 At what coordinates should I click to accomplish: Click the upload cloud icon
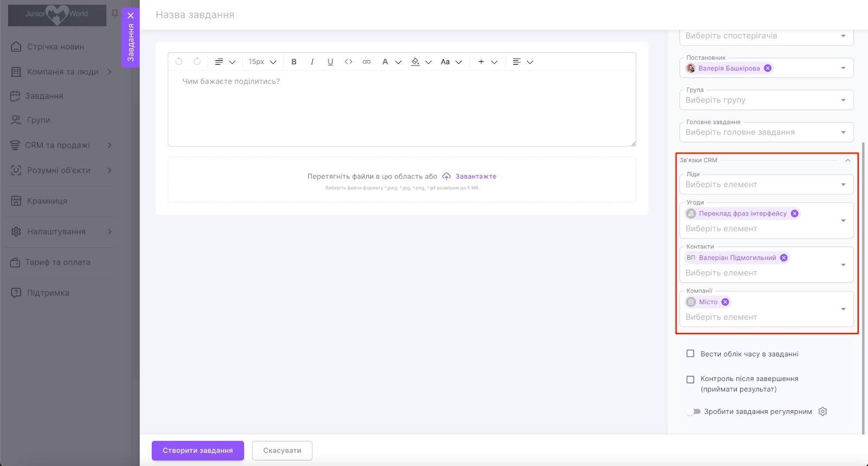(x=446, y=176)
